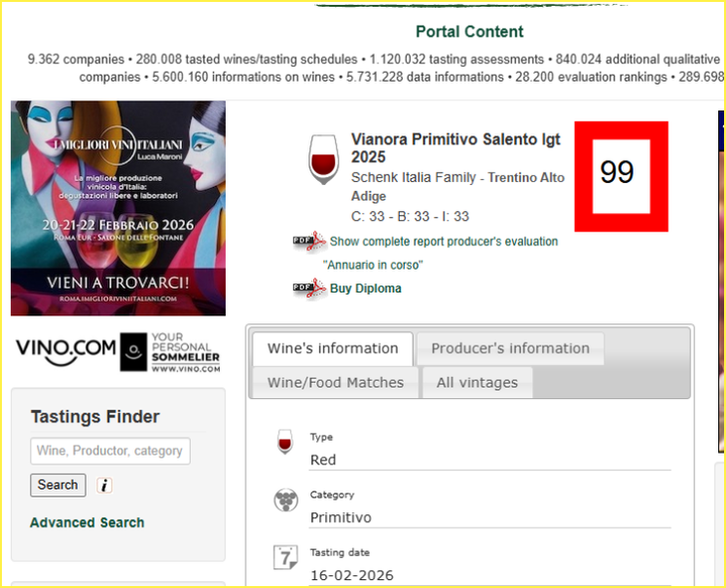Click the red wine glass icon beside the wine title
726x588 pixels.
coord(323,159)
